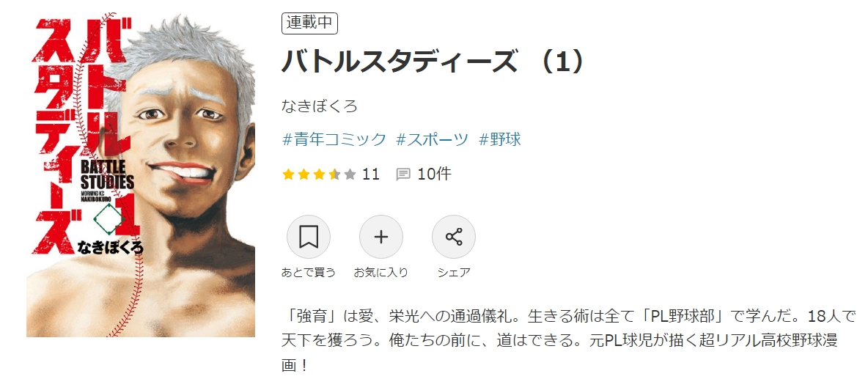
Task: Select the first yellow rating star
Action: pyautogui.click(x=288, y=174)
